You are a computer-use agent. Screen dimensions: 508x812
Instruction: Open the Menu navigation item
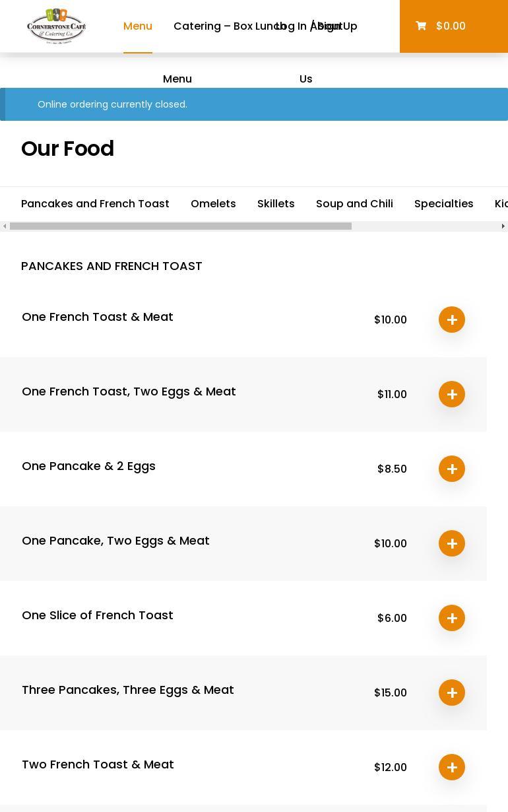pyautogui.click(x=138, y=26)
